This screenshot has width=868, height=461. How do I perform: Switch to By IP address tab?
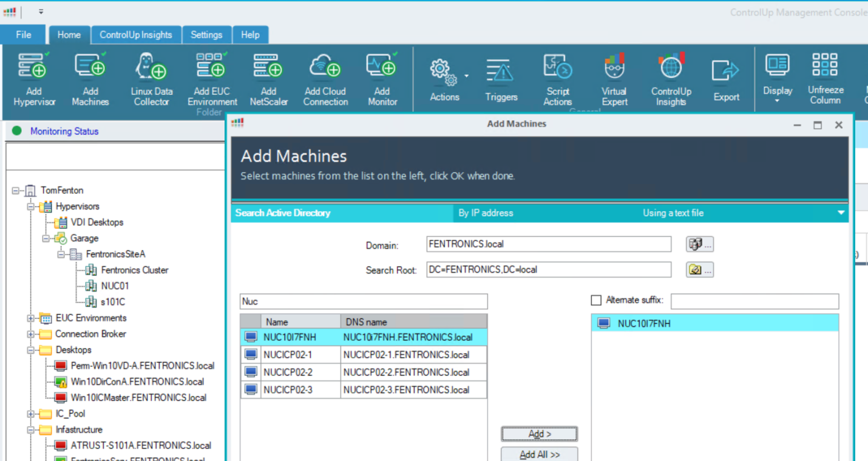[486, 213]
